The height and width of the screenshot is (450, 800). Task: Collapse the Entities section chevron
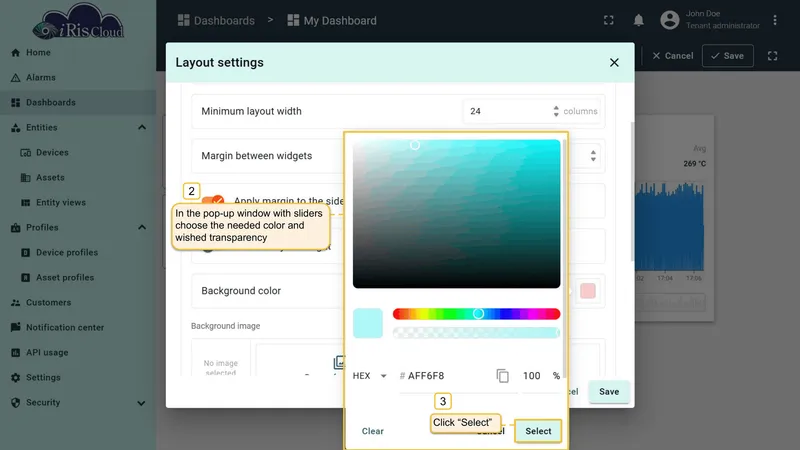[142, 128]
